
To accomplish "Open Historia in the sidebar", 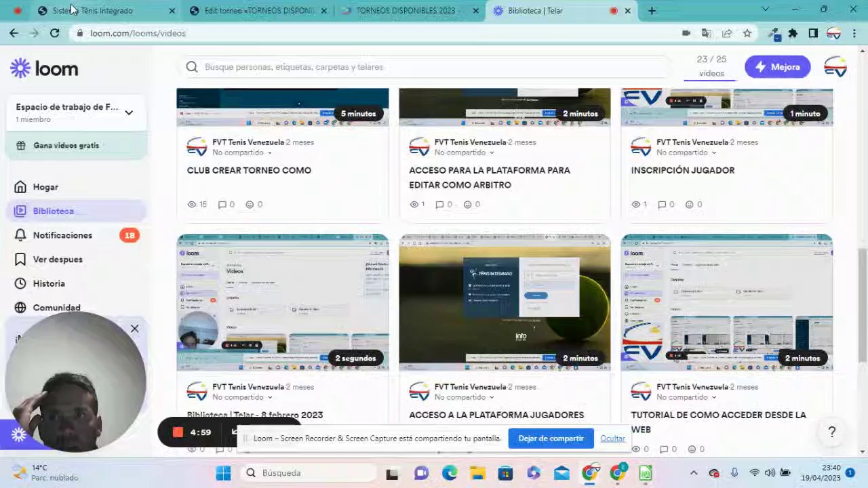I will point(49,283).
